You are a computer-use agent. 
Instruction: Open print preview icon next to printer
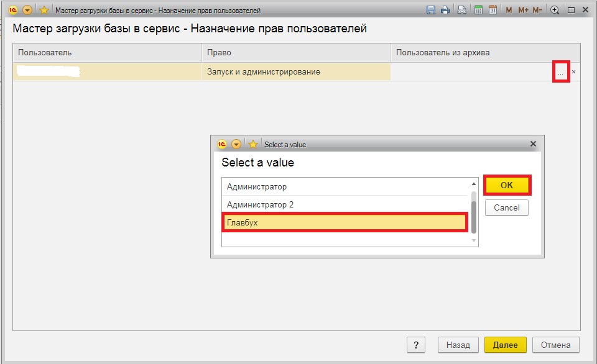[x=462, y=11]
